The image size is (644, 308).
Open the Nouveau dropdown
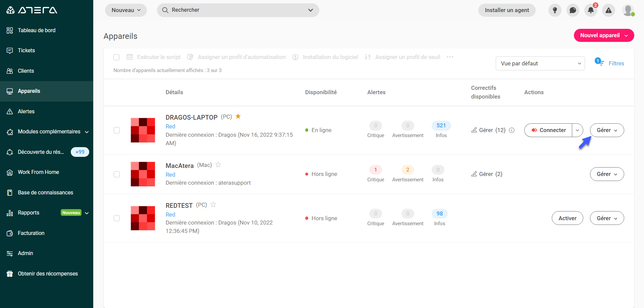tap(126, 10)
